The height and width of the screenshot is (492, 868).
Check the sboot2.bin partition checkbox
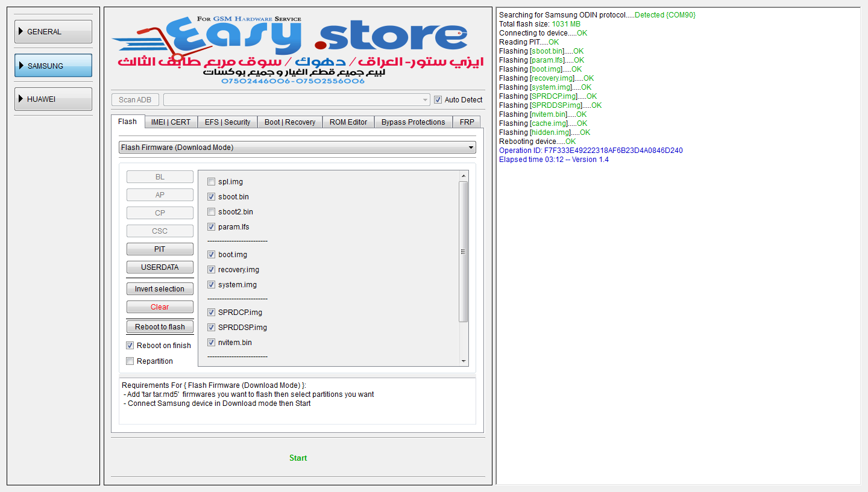(212, 212)
